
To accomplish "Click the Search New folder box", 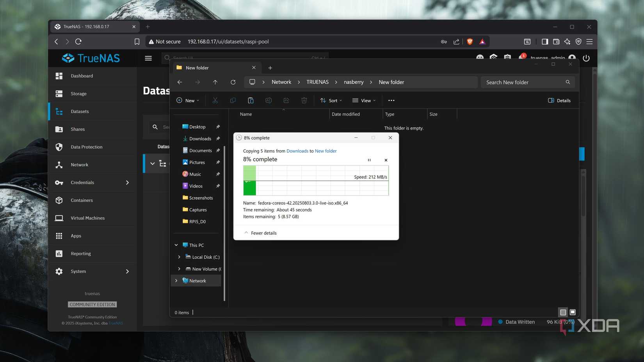I will coord(523,82).
